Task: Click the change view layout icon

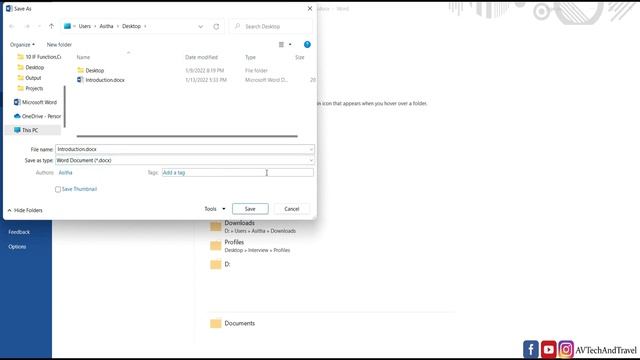Action: click(281, 44)
